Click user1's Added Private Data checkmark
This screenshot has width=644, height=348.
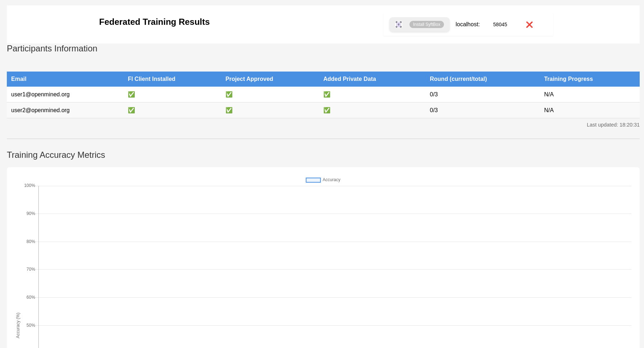pos(327,95)
